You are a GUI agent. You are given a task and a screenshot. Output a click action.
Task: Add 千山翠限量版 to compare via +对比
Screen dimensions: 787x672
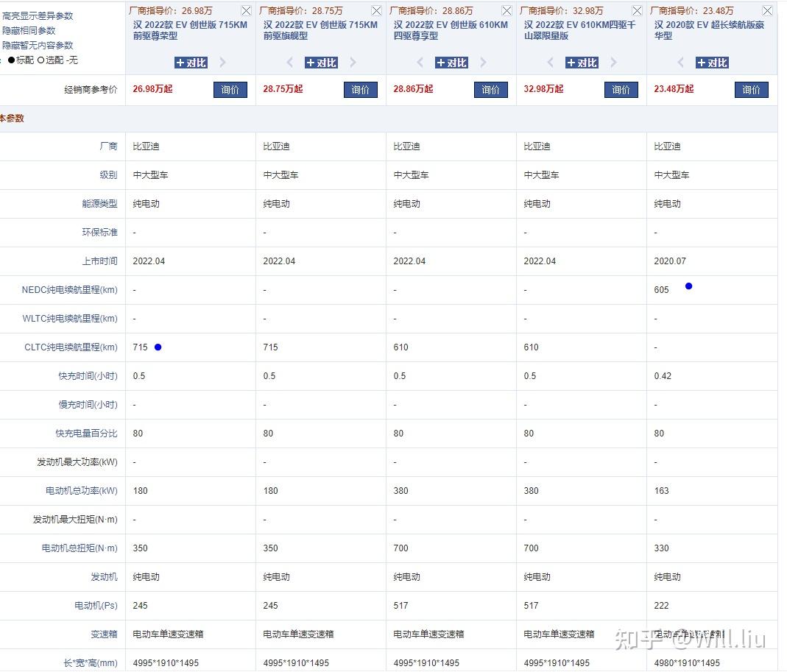coord(582,63)
